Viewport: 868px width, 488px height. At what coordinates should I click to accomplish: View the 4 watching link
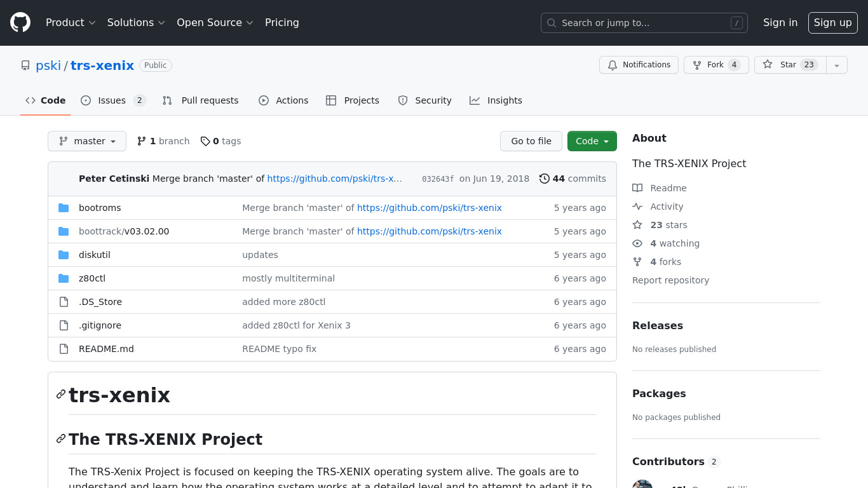666,243
